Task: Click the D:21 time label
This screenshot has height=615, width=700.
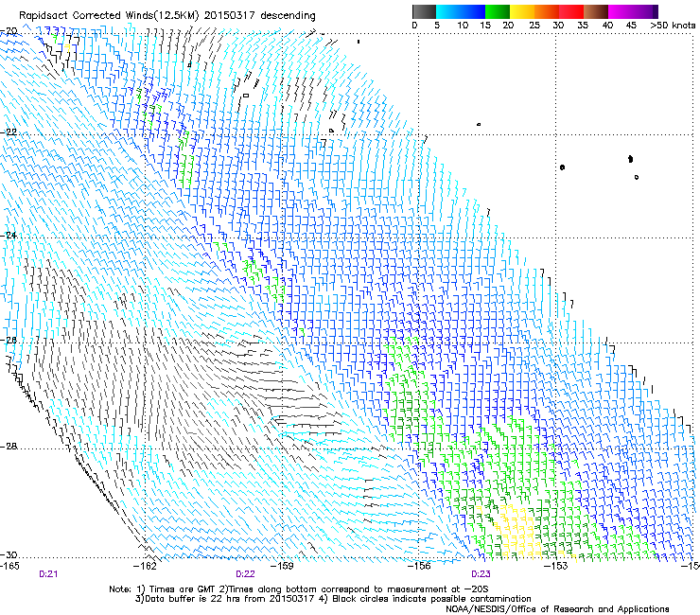Action: click(48, 574)
